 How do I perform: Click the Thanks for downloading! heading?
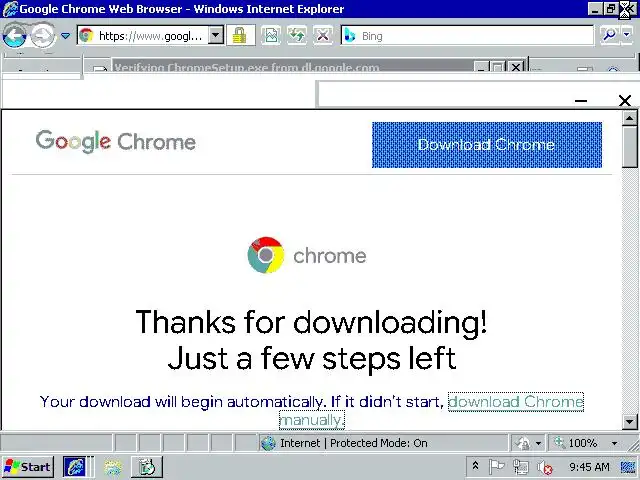click(x=311, y=322)
